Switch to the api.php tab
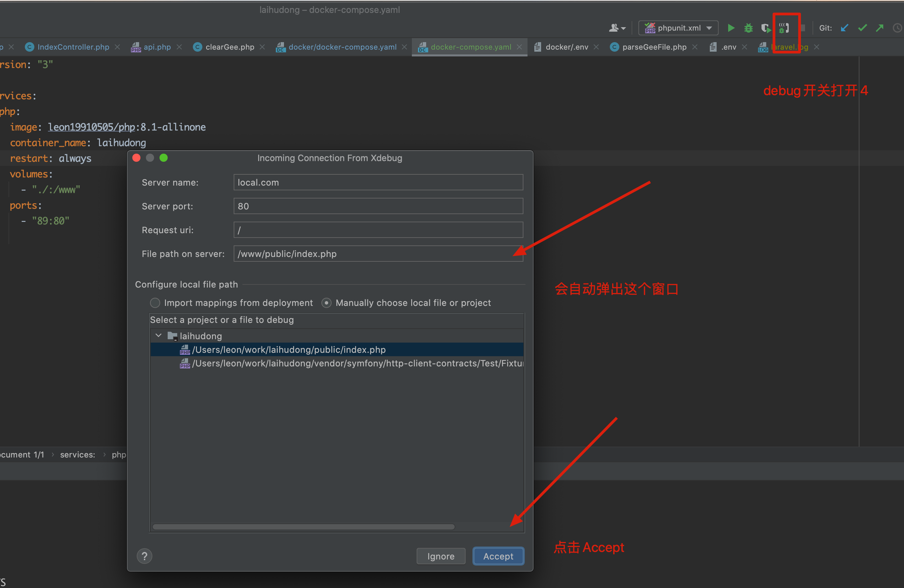The width and height of the screenshot is (904, 588). (157, 47)
